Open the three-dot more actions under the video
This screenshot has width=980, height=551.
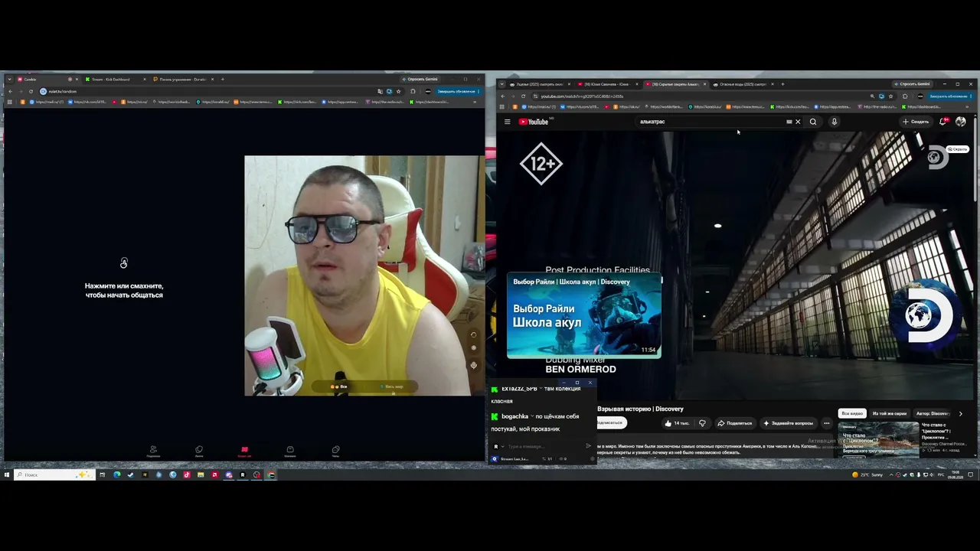coord(826,423)
